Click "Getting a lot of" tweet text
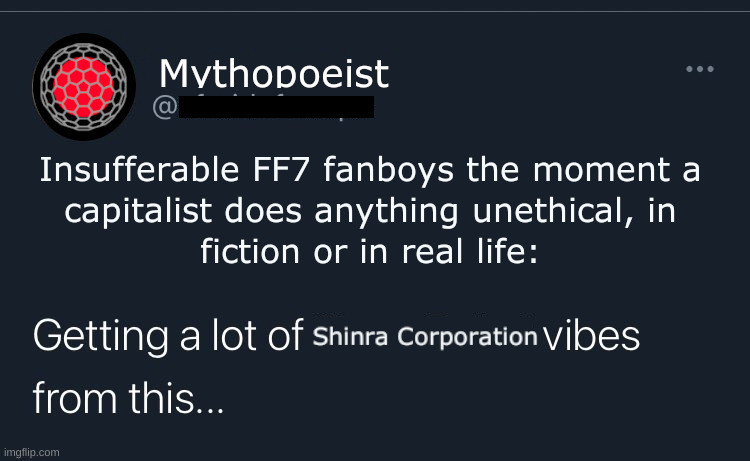750x461 pixels. click(x=168, y=336)
